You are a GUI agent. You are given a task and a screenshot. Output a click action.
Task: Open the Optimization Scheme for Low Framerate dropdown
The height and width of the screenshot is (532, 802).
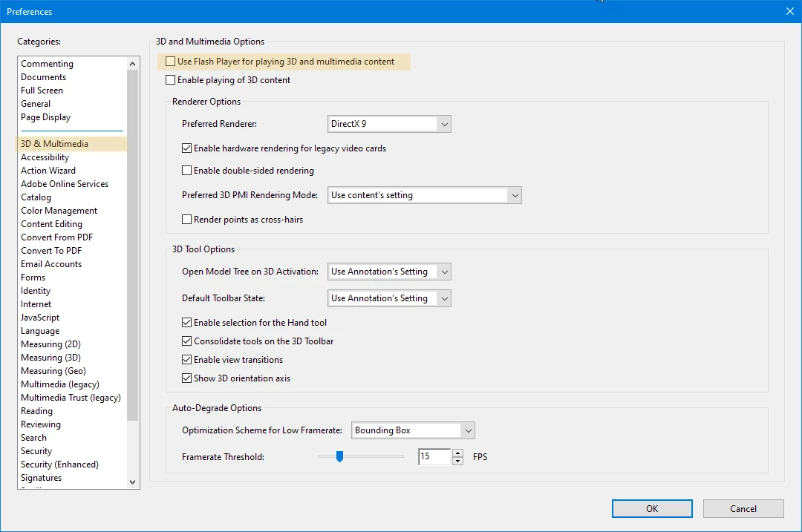click(468, 430)
